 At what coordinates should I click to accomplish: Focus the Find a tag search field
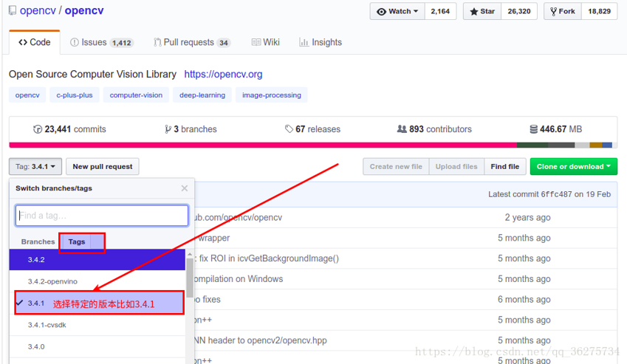pos(102,216)
